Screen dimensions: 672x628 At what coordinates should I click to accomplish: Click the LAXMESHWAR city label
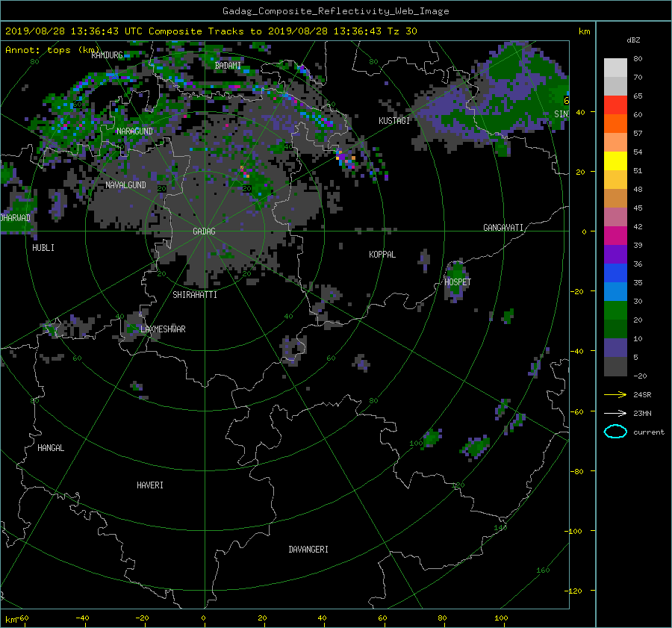pos(163,329)
